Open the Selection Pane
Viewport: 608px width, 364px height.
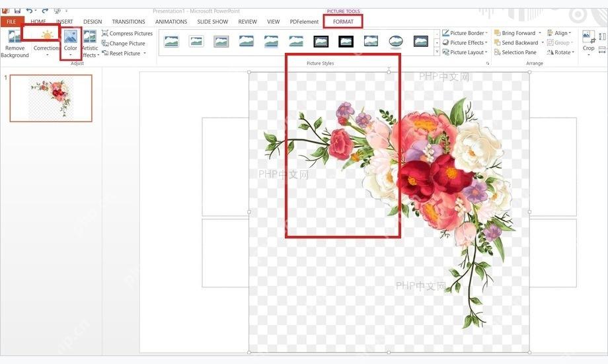coord(515,52)
